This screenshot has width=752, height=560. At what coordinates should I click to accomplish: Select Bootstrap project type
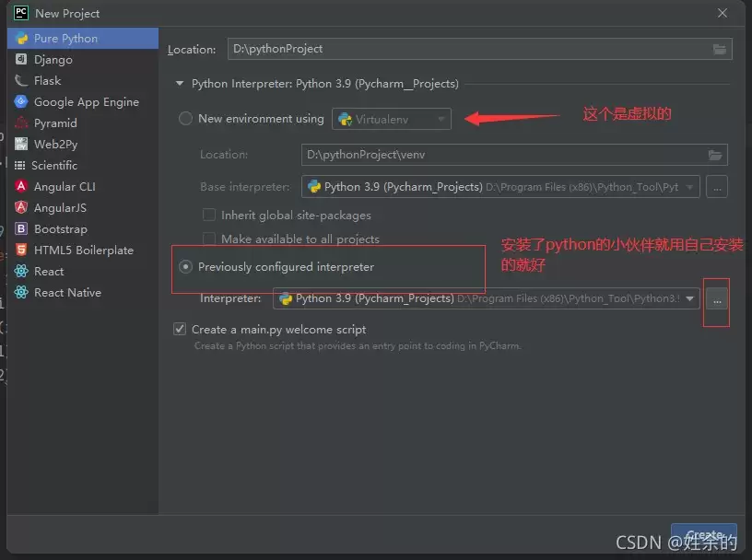(x=83, y=228)
